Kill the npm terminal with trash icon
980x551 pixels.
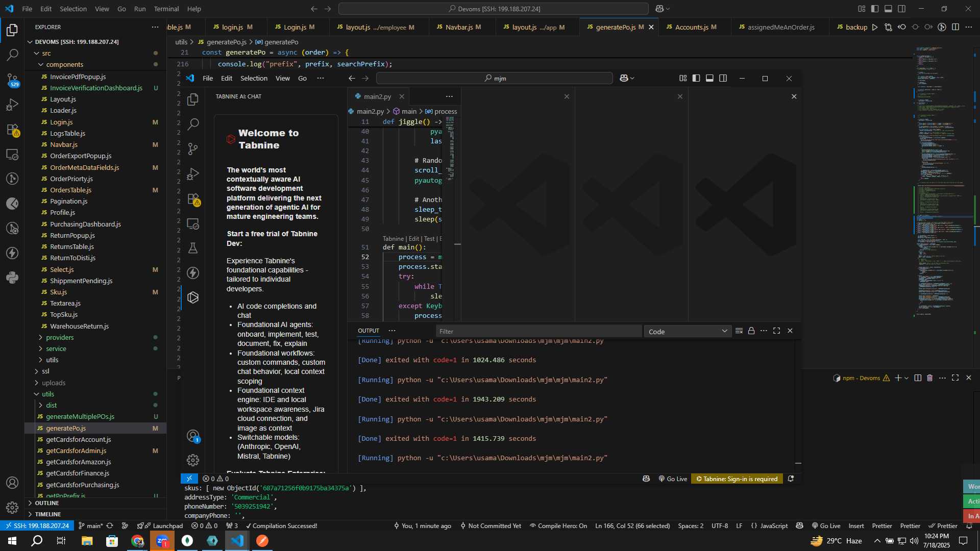(930, 378)
